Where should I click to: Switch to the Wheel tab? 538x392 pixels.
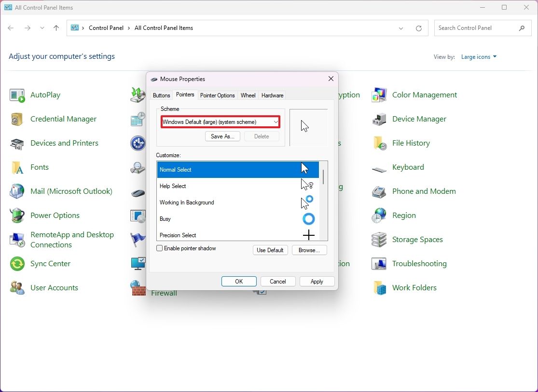coord(248,95)
